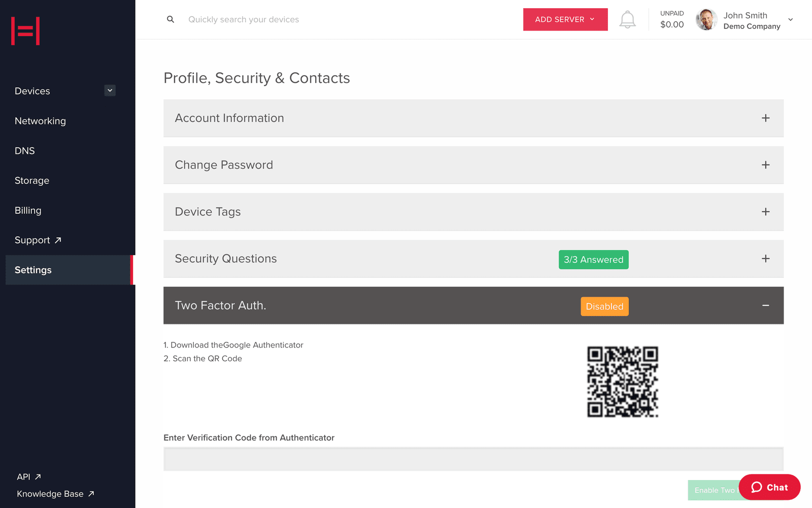Click the search magnifier icon

[171, 19]
